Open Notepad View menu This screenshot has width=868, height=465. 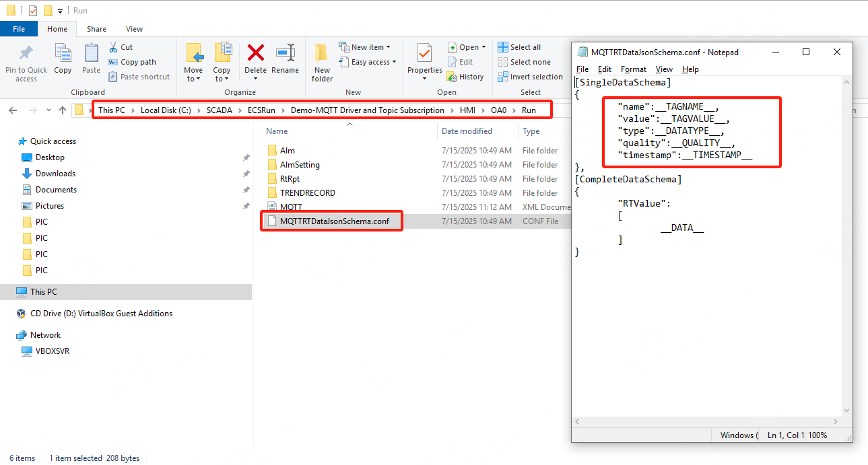click(x=664, y=69)
